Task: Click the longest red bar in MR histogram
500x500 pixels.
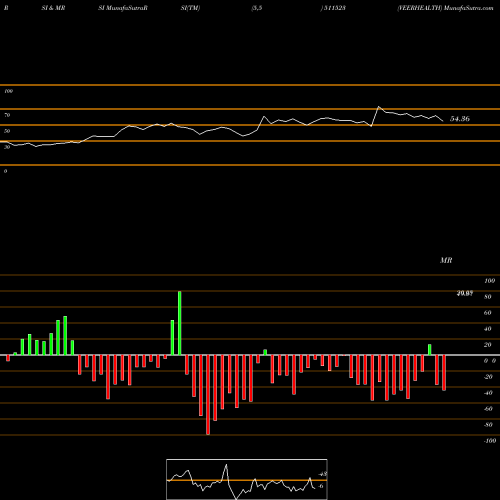Action: pos(208,395)
